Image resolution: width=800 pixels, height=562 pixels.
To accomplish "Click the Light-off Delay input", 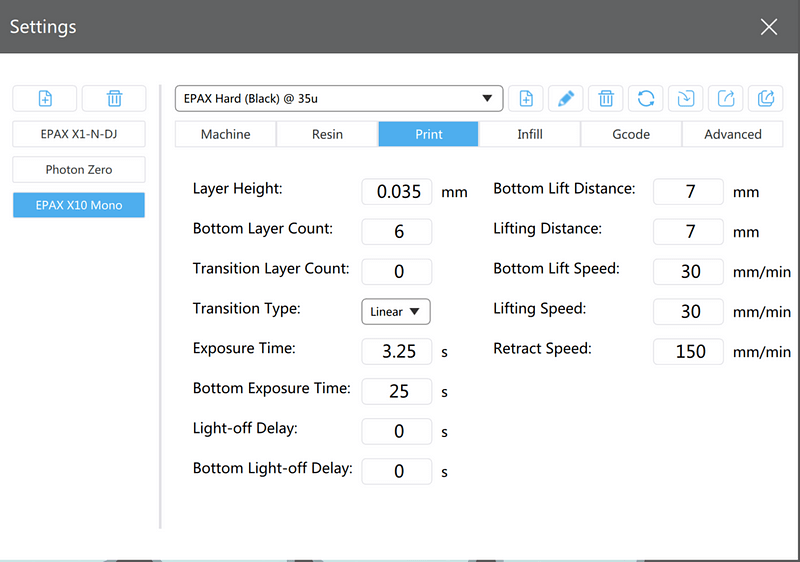I will click(x=397, y=431).
